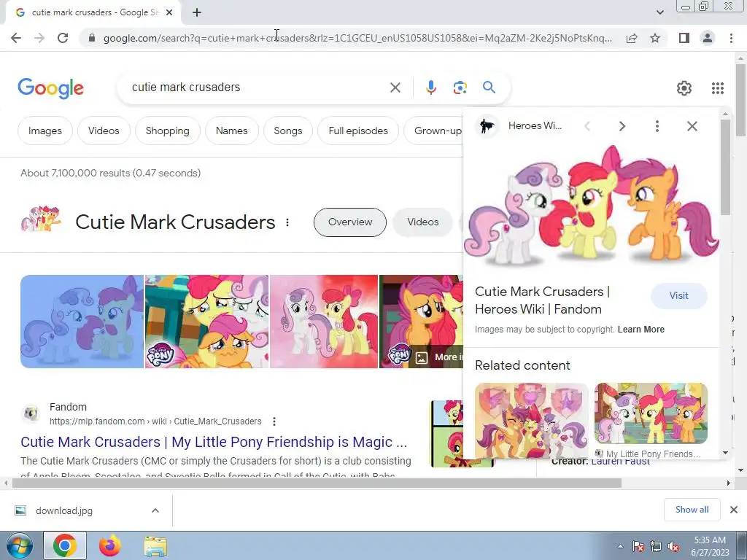Select the Full episodes filter chip
Image resolution: width=747 pixels, height=560 pixels.
(x=358, y=131)
